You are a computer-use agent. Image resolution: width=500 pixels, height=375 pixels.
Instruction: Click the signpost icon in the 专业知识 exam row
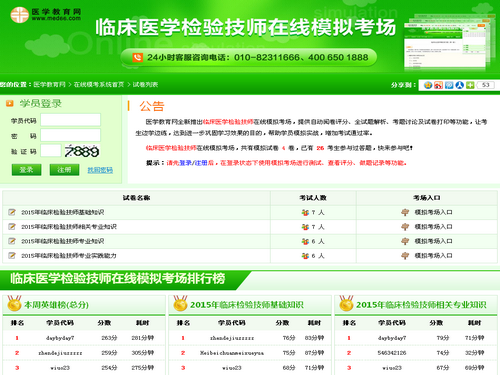coord(405,241)
